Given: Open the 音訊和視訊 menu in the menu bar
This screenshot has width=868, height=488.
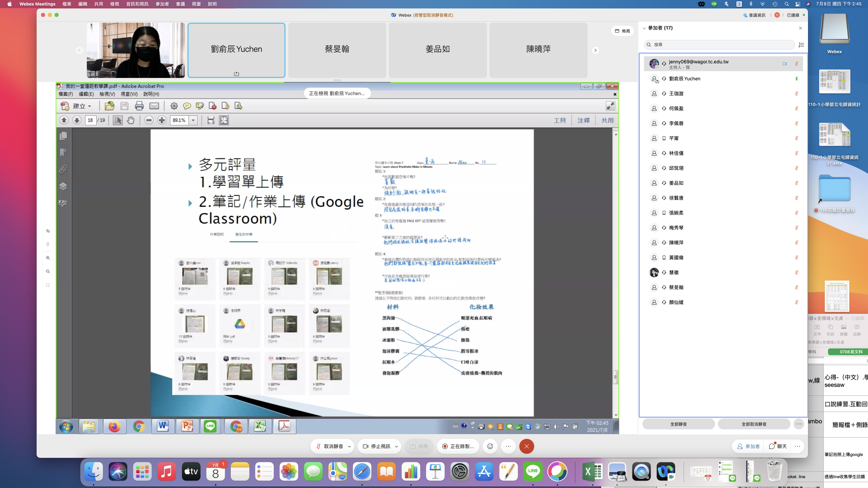Looking at the screenshot, I should [x=137, y=4].
